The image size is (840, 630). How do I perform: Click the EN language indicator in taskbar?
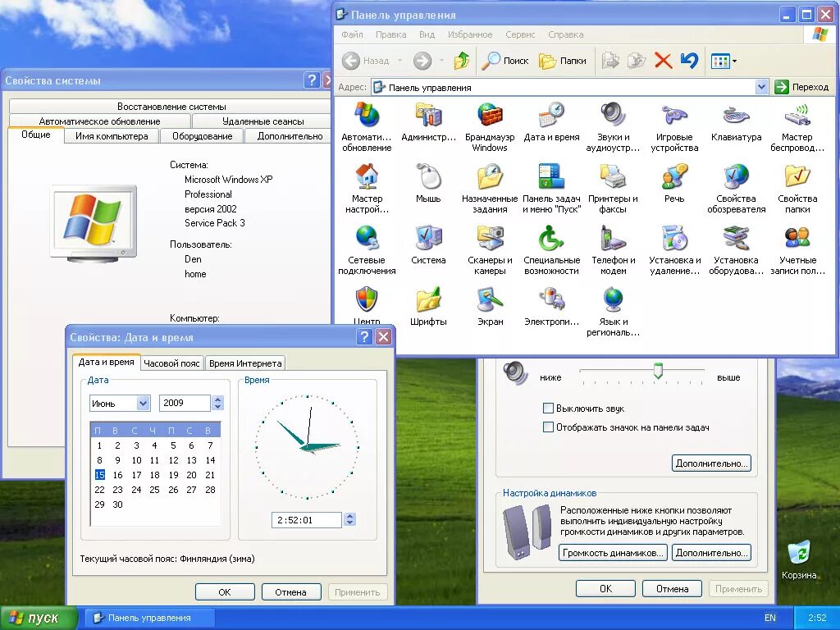[769, 618]
